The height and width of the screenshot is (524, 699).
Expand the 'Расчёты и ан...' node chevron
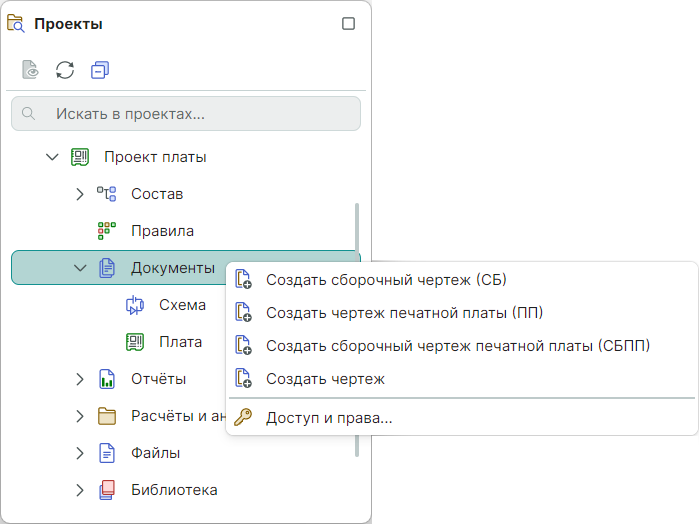(80, 416)
